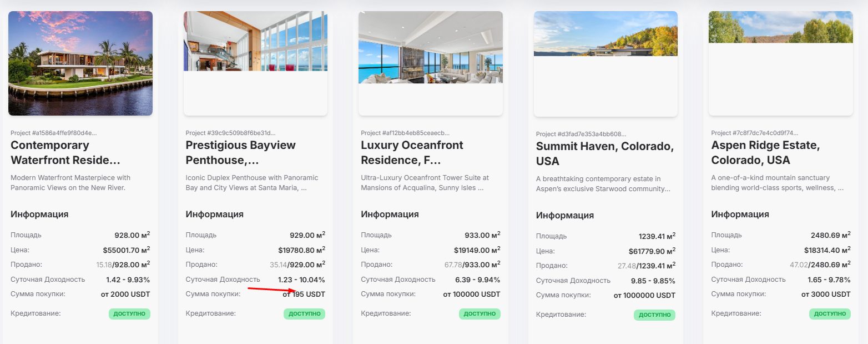Click the Aspen Ridge Estate, Colorado title

[x=765, y=153]
